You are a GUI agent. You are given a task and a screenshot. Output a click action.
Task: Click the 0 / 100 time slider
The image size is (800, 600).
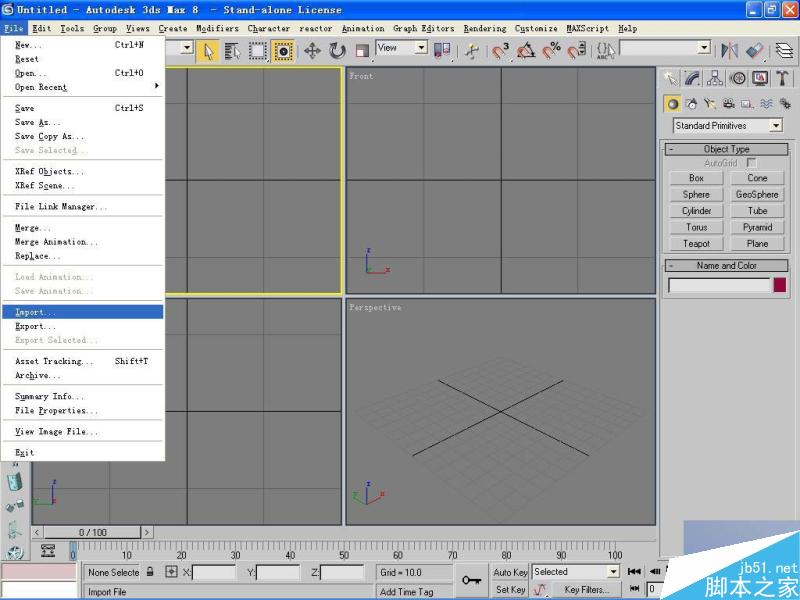(92, 532)
